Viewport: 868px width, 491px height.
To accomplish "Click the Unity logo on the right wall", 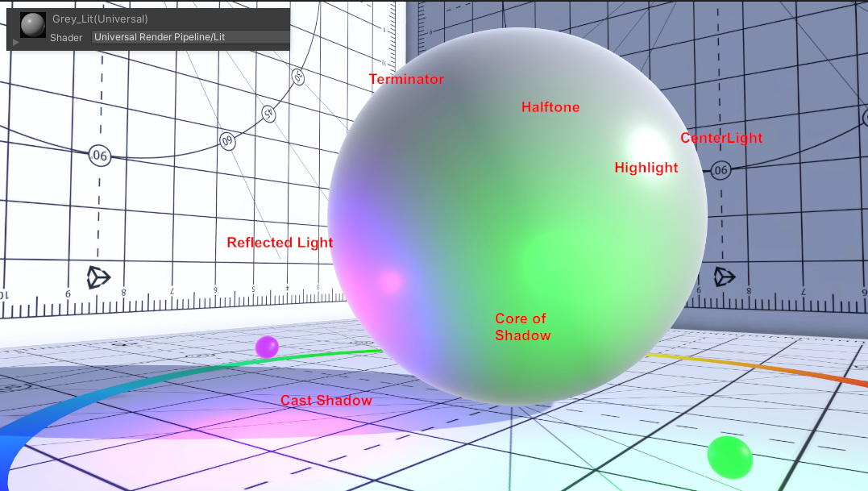I will click(725, 277).
